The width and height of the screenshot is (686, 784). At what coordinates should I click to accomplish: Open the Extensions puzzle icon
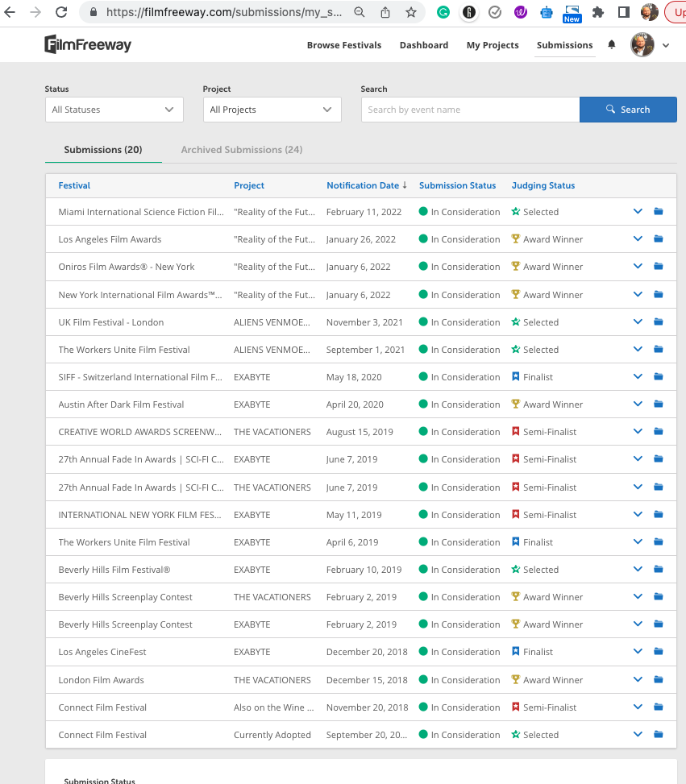pos(597,12)
